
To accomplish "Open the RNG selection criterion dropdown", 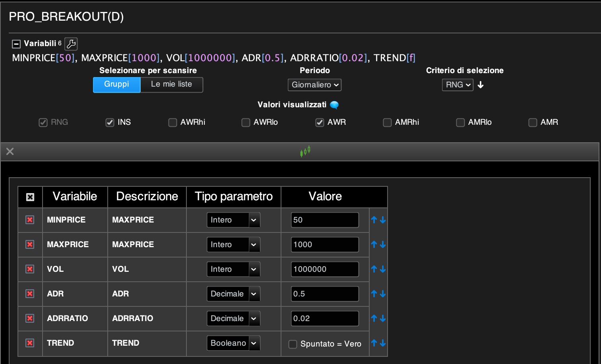I will coord(458,85).
